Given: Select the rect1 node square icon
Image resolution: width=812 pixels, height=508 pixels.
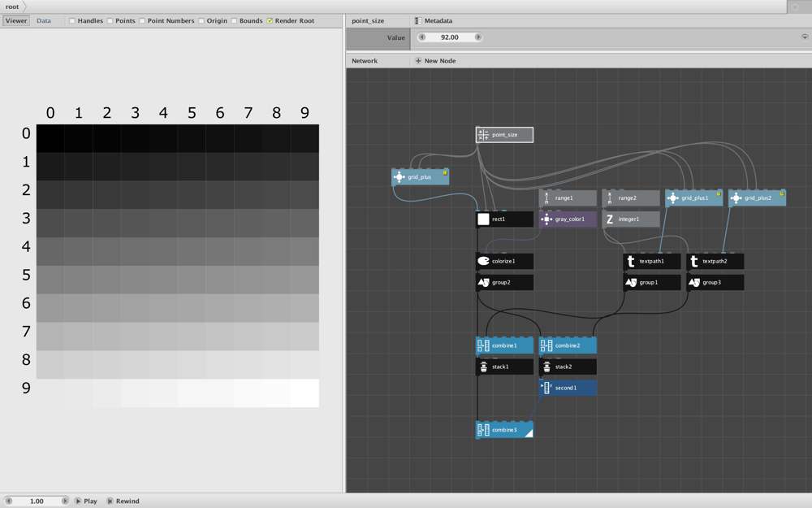Looking at the screenshot, I should tap(483, 219).
